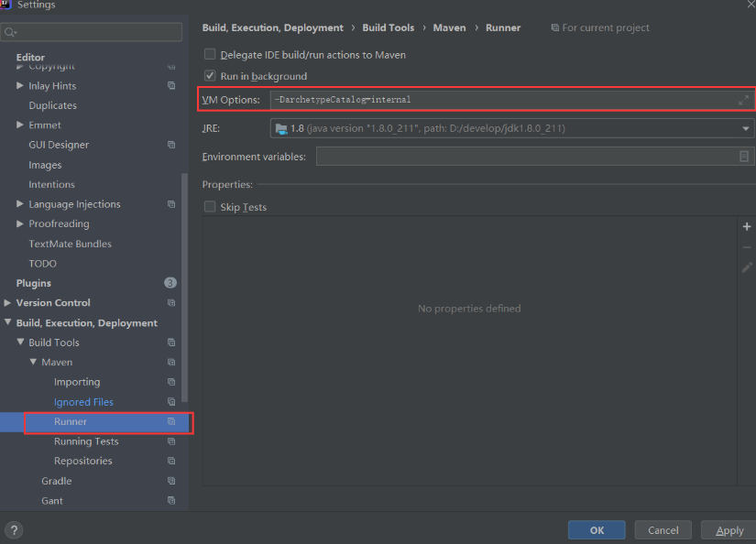The width and height of the screenshot is (756, 544).
Task: Click the Apply button
Action: click(729, 530)
